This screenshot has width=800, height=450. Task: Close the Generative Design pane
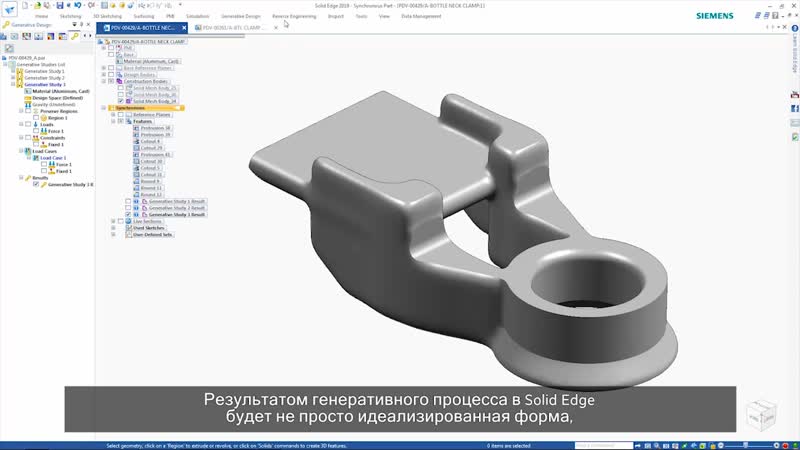tap(89, 24)
